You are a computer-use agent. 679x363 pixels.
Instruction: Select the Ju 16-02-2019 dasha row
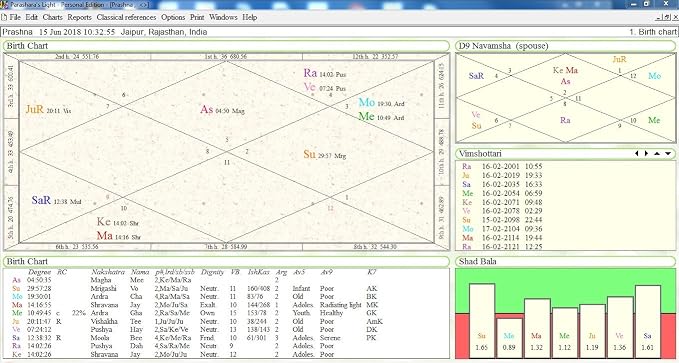coord(502,175)
